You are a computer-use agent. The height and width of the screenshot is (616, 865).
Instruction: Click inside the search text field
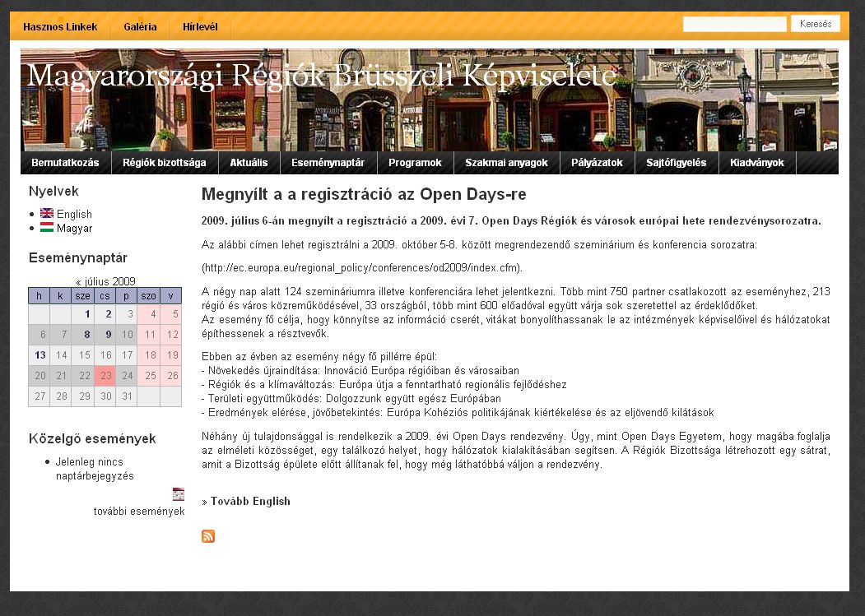click(734, 25)
